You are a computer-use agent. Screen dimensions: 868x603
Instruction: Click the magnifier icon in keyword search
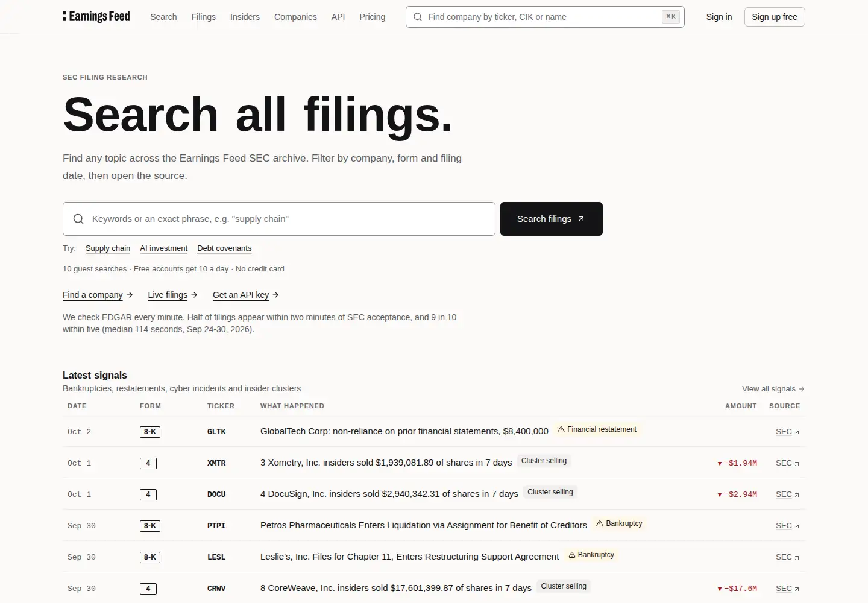point(78,219)
